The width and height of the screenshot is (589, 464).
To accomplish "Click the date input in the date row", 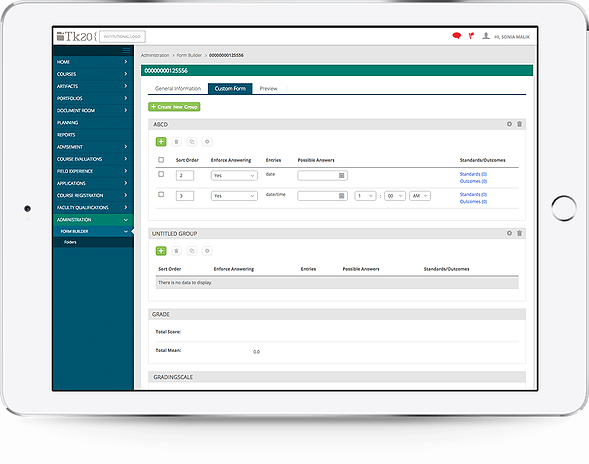I will 322,175.
